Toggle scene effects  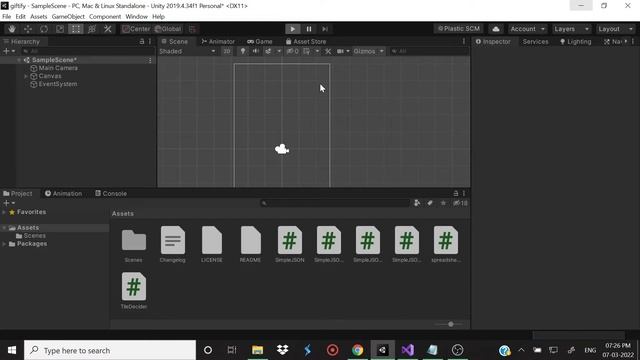pyautogui.click(x=268, y=51)
